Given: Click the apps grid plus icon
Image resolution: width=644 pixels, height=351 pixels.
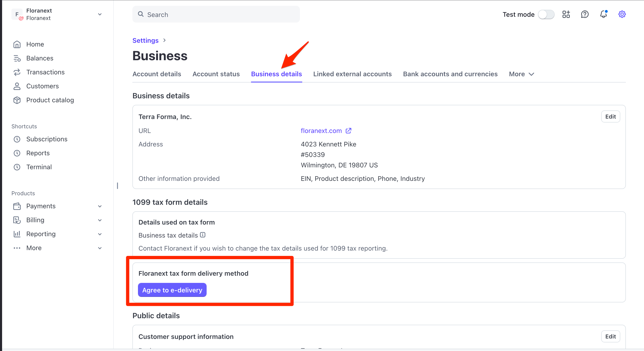Looking at the screenshot, I should pyautogui.click(x=566, y=14).
